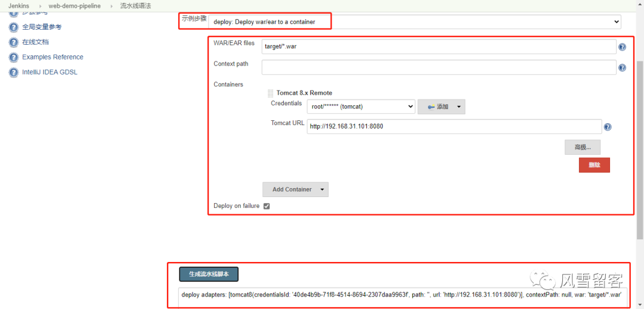Image resolution: width=644 pixels, height=309 pixels.
Task: Click the Tomcat 8.x Remote heading
Action: (304, 93)
